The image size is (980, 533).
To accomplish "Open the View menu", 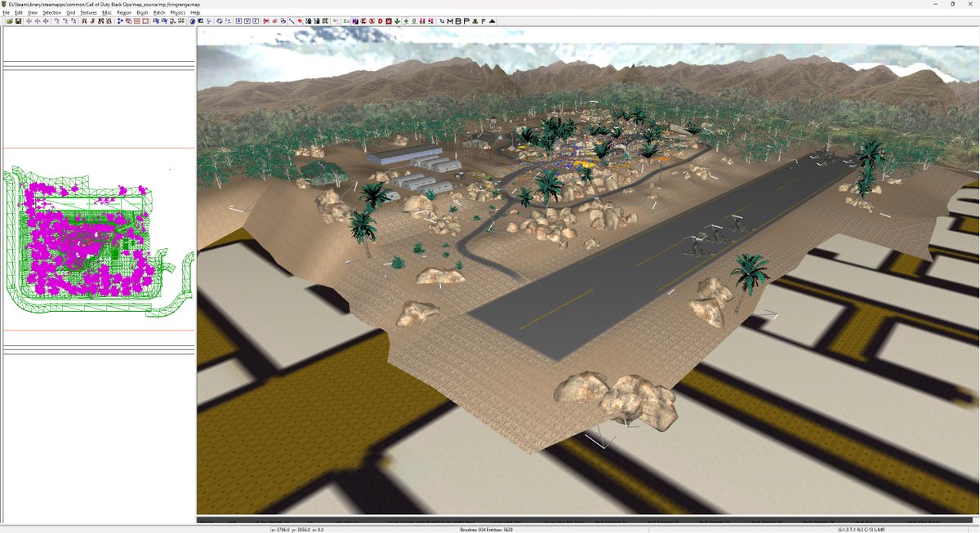I will (33, 13).
